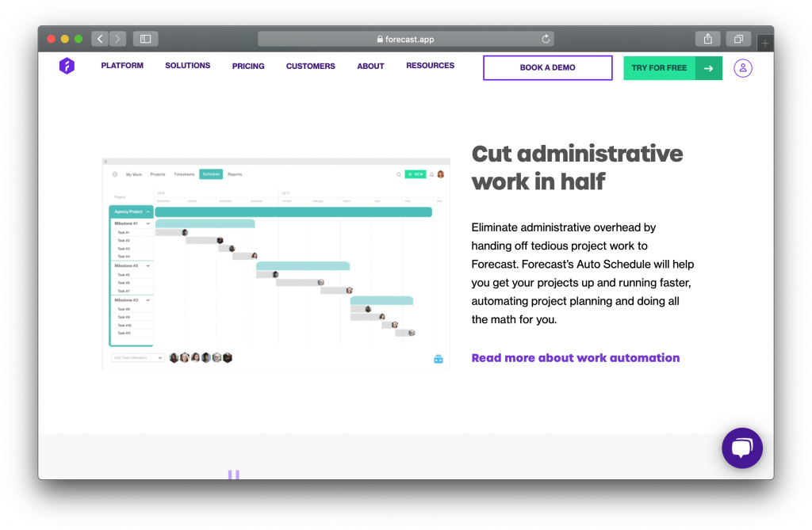The height and width of the screenshot is (530, 812).
Task: Click the Agency Project timeline bar
Action: [293, 212]
